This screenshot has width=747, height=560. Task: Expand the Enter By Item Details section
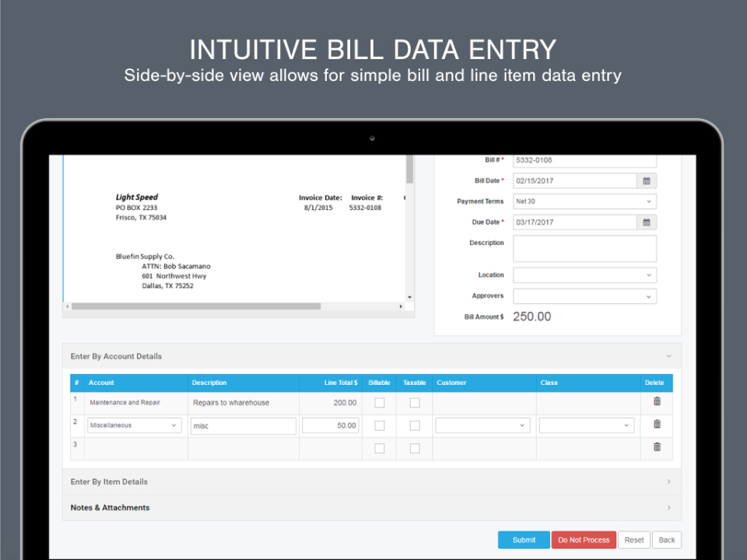pyautogui.click(x=668, y=481)
